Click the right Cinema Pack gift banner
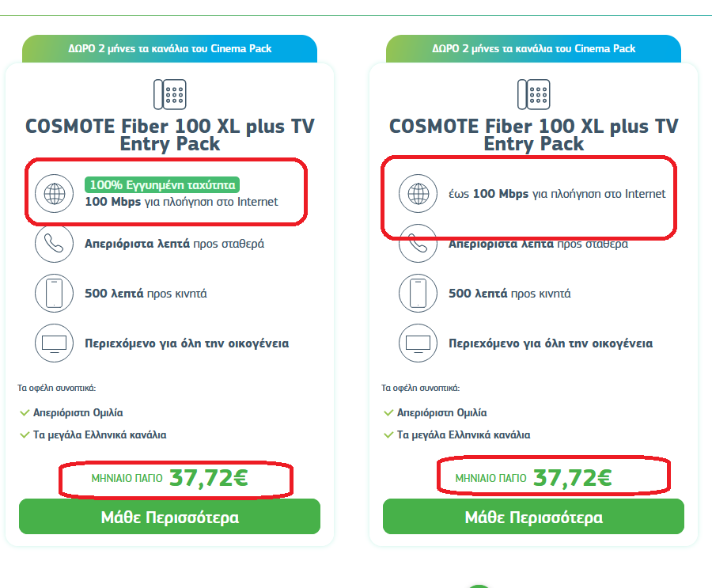Viewport: 712px width, 588px height. pos(533,48)
